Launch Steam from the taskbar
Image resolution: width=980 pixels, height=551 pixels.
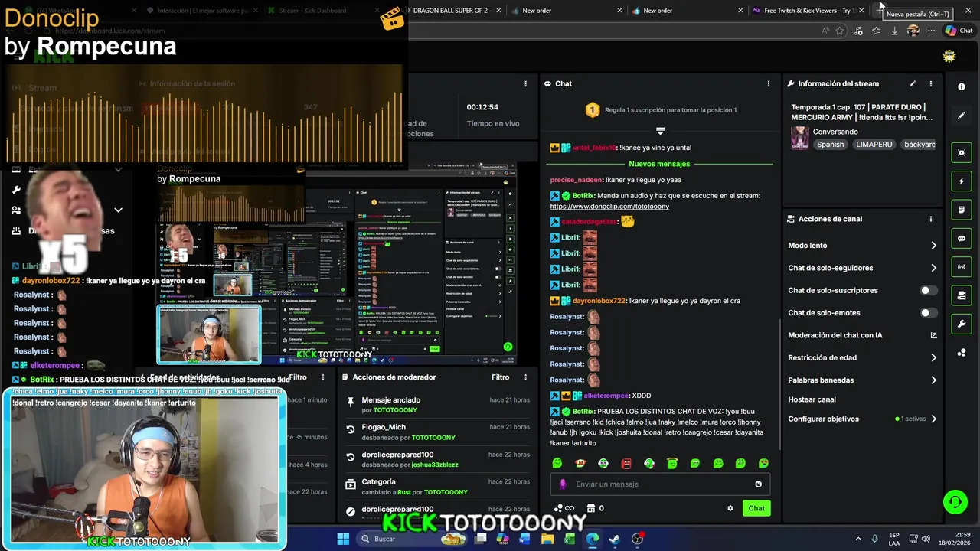tap(614, 539)
